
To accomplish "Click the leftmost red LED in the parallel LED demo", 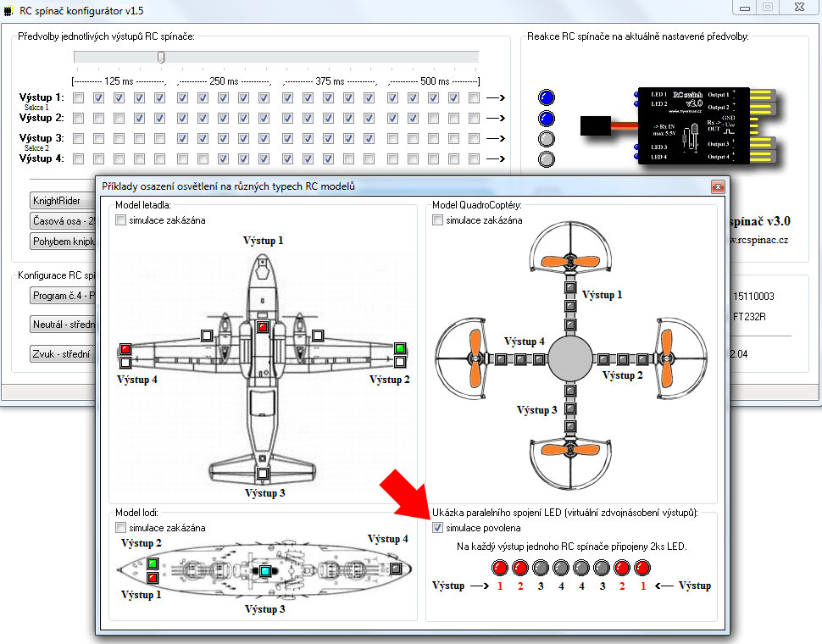I will [500, 568].
